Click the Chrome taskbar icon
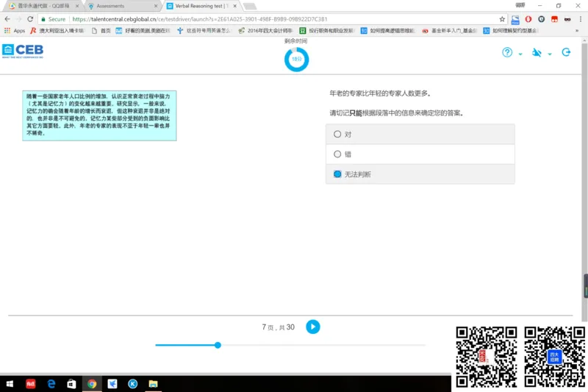This screenshot has height=392, width=588. click(x=92, y=384)
